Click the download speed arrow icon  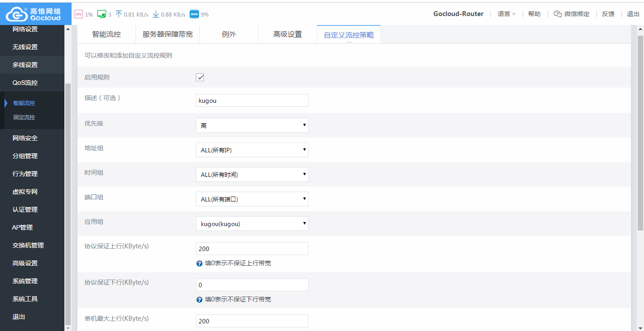[156, 14]
